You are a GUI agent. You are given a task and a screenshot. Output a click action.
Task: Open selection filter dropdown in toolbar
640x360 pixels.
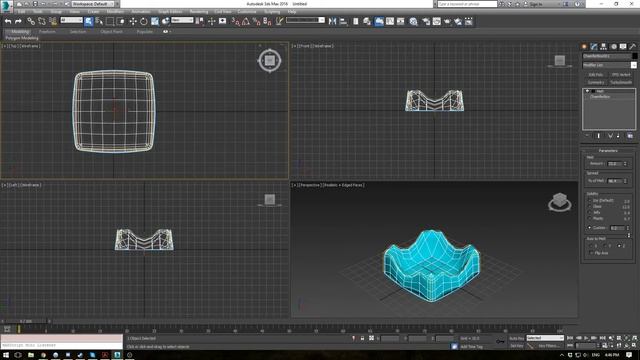coord(71,20)
